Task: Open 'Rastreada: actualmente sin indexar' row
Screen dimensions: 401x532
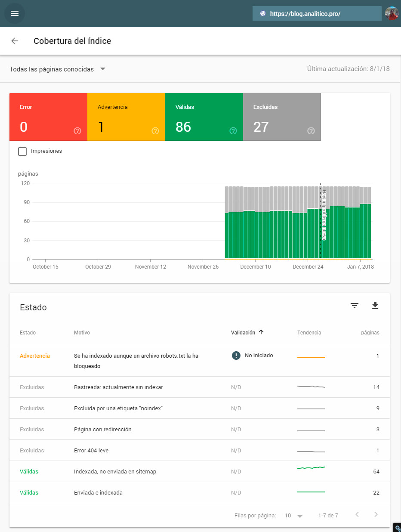Action: coord(200,387)
